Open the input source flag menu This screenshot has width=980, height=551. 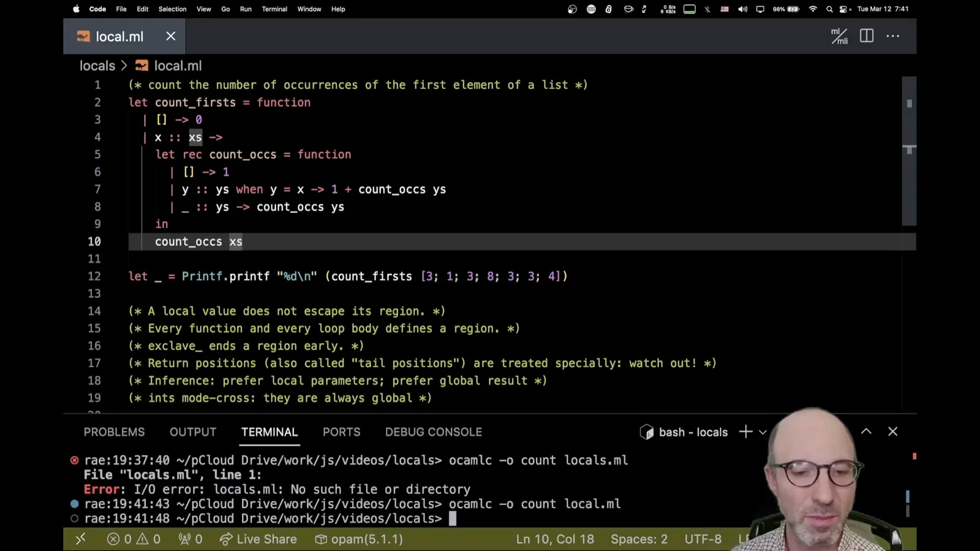coord(725,9)
